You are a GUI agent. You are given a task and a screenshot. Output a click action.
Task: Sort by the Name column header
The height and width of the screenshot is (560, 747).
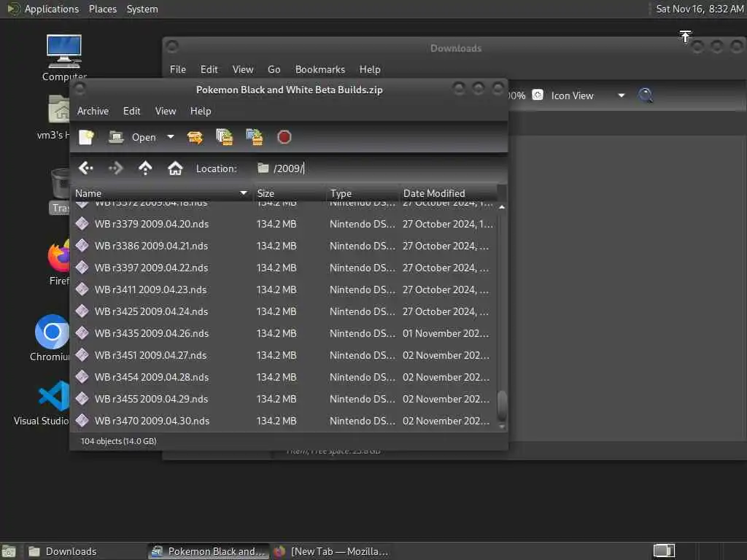click(x=162, y=193)
